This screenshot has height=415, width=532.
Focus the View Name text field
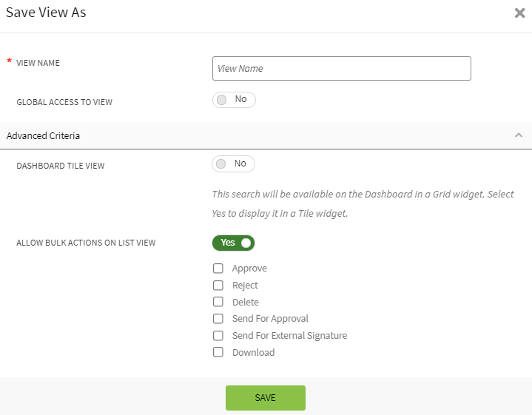pos(341,68)
